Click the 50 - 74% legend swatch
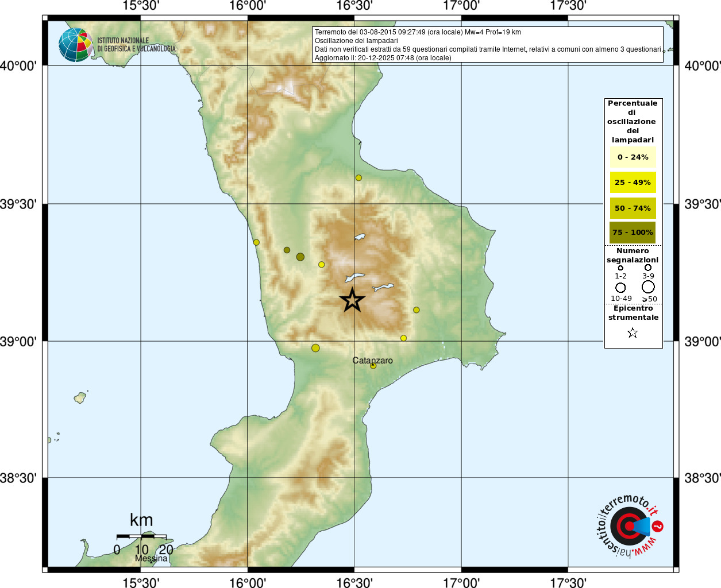 [633, 208]
